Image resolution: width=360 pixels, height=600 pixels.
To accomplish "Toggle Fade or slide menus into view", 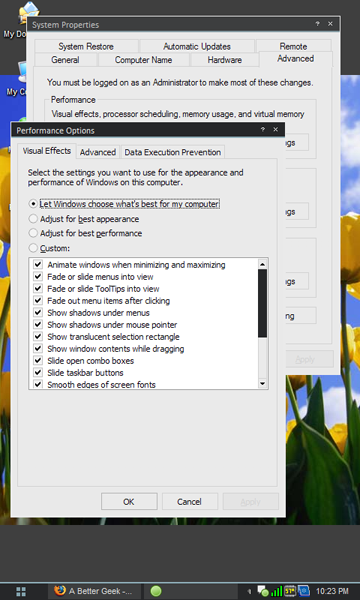I will (38, 276).
